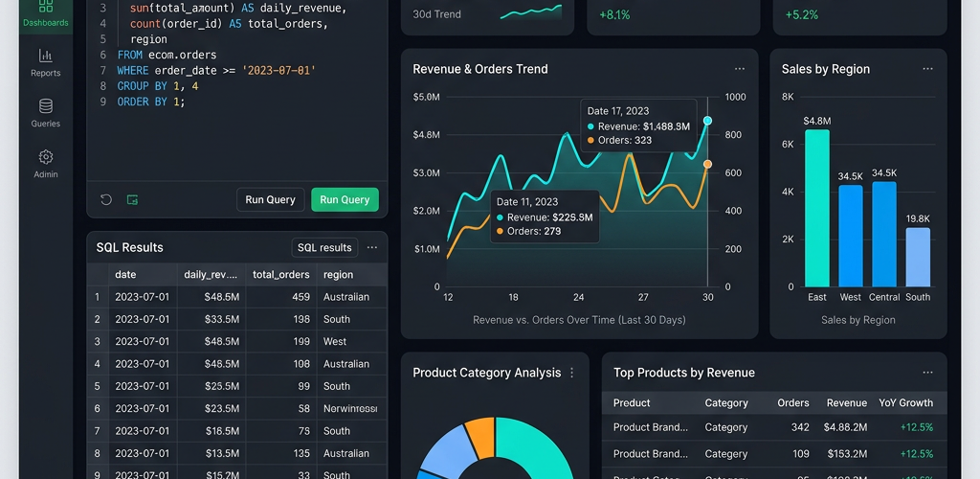Screen dimensions: 980x479
Task: Click the 19.8K label above South bar
Action: (x=918, y=218)
